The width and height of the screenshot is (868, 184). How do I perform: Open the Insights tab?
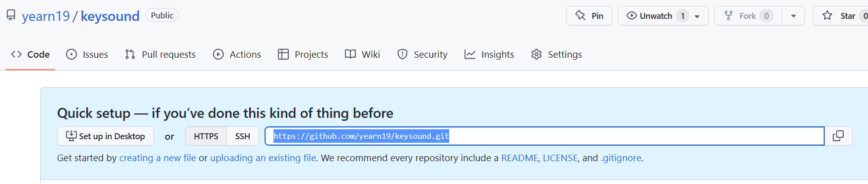489,54
